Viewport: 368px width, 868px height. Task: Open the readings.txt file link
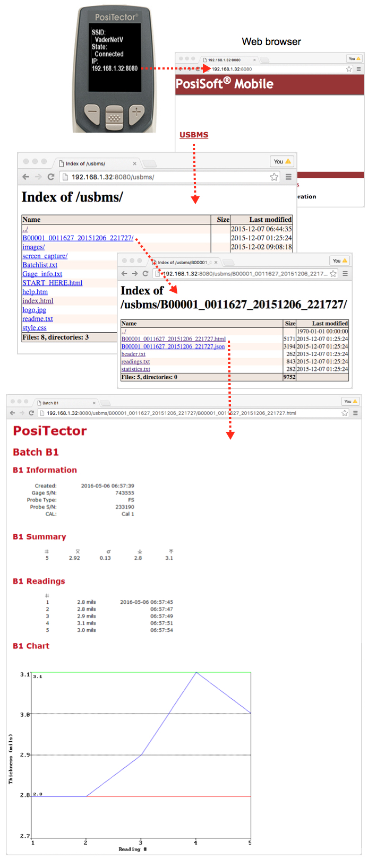[x=135, y=362]
